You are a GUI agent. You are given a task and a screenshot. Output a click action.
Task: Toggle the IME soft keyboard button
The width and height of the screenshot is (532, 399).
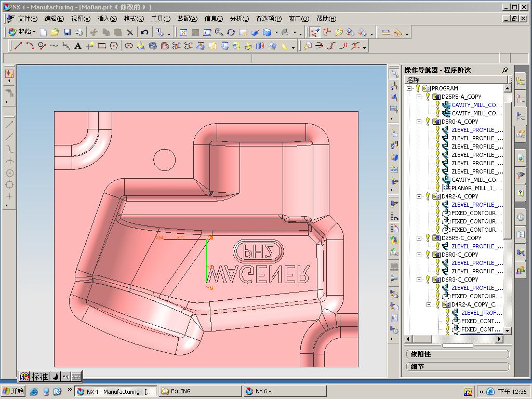76,377
